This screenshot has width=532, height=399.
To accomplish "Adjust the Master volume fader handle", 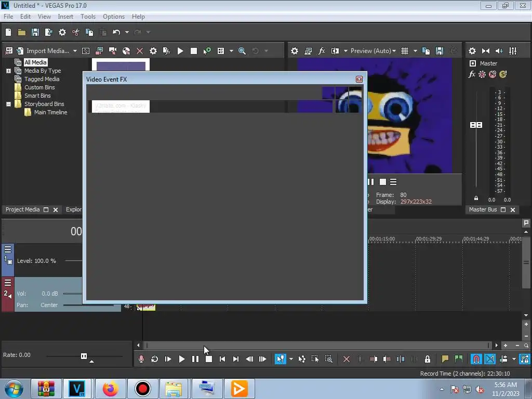I will (x=476, y=125).
